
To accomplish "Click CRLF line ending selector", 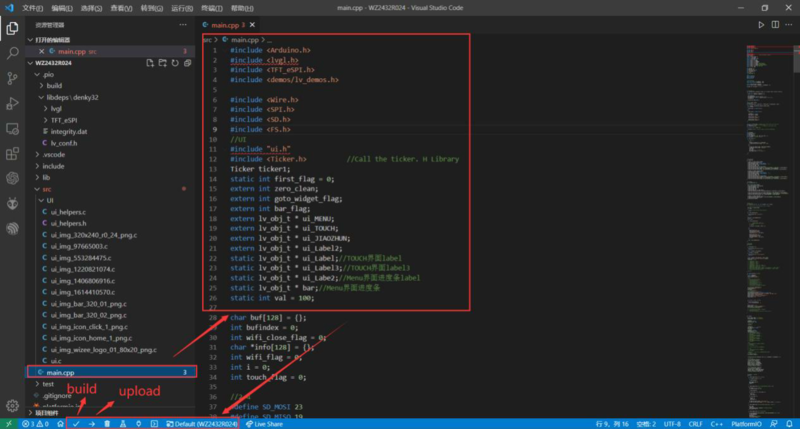I will pos(695,424).
